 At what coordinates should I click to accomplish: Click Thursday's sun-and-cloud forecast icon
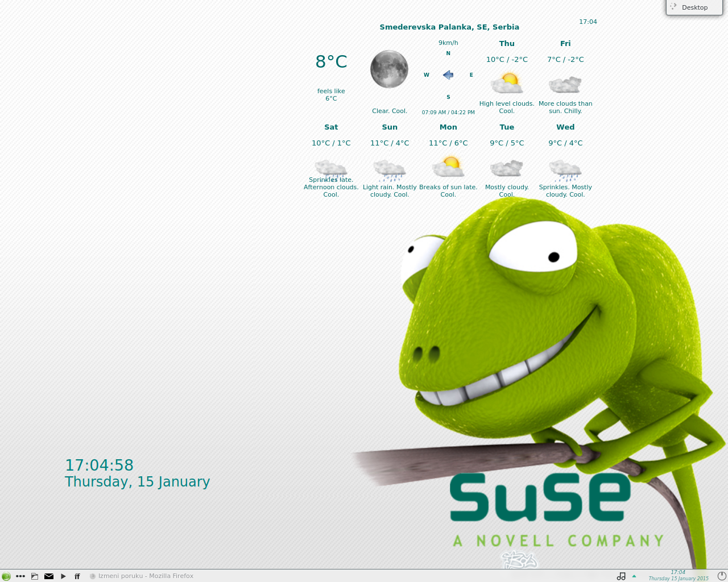(x=507, y=82)
